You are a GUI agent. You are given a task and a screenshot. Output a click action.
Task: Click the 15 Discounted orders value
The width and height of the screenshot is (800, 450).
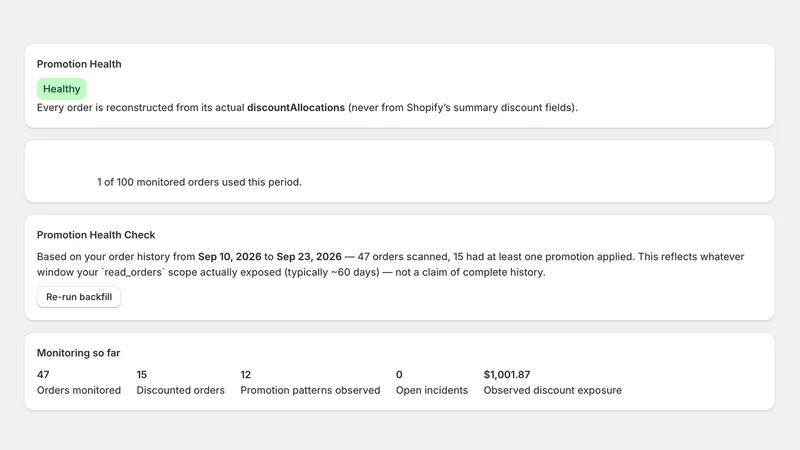pyautogui.click(x=141, y=374)
